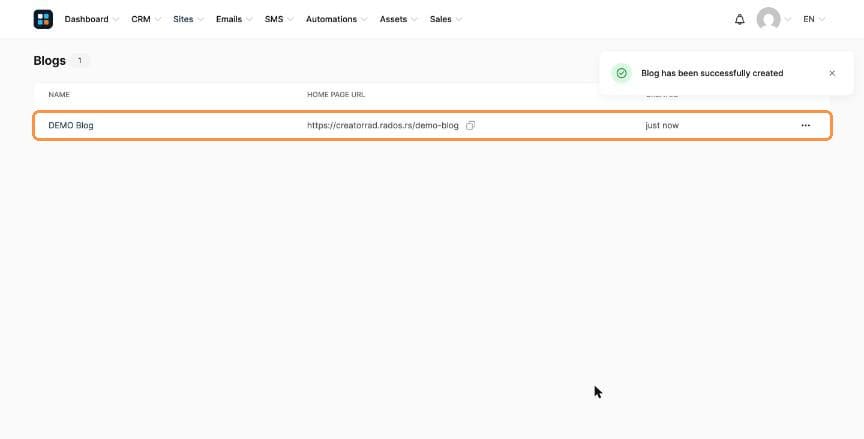The height and width of the screenshot is (439, 864).
Task: Expand the Sales chevron arrow
Action: (x=459, y=20)
